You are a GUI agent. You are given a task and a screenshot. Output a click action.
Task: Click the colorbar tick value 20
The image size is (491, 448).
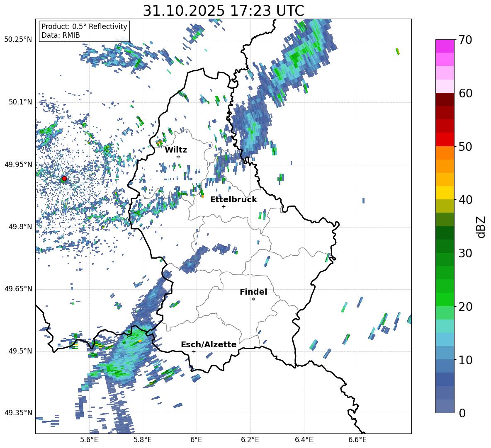[x=465, y=306]
